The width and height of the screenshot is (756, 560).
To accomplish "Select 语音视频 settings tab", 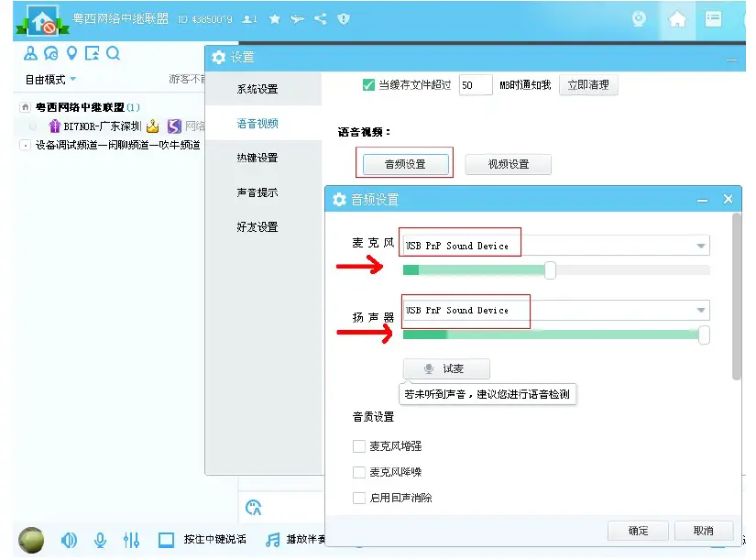I will 257,124.
